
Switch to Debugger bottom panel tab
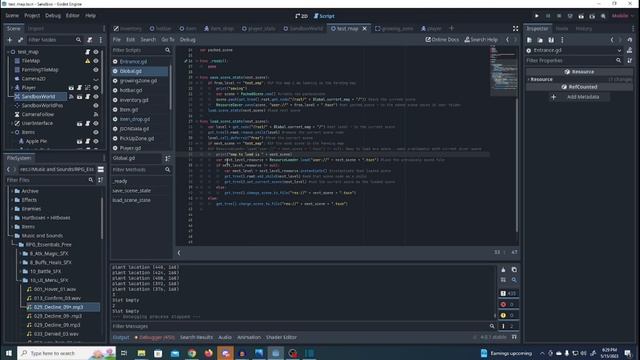click(x=155, y=338)
